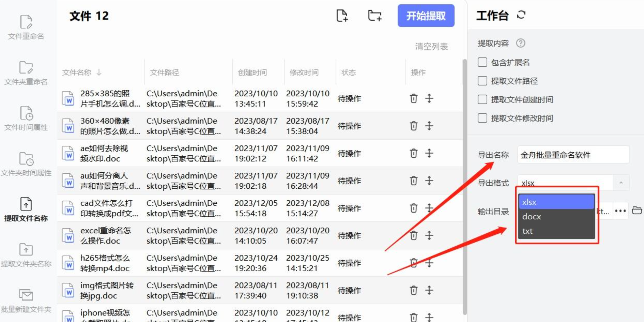Tick the 提取文件创建时间 checkbox

482,99
